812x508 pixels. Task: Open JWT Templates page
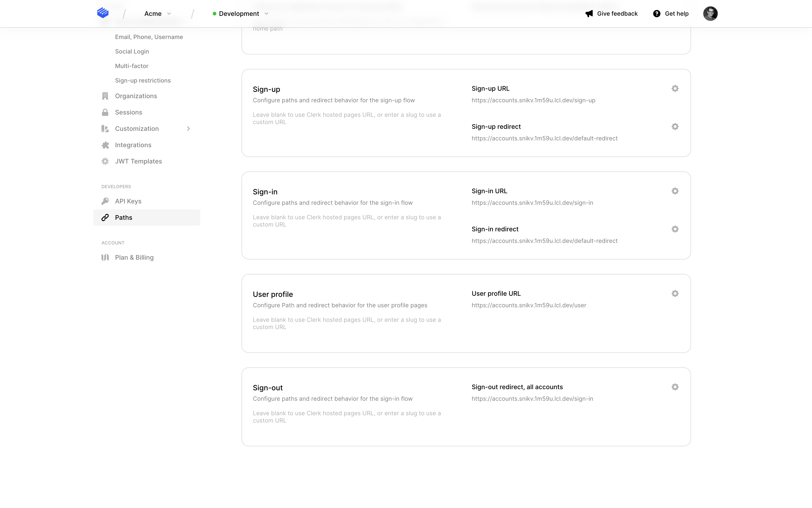138,161
